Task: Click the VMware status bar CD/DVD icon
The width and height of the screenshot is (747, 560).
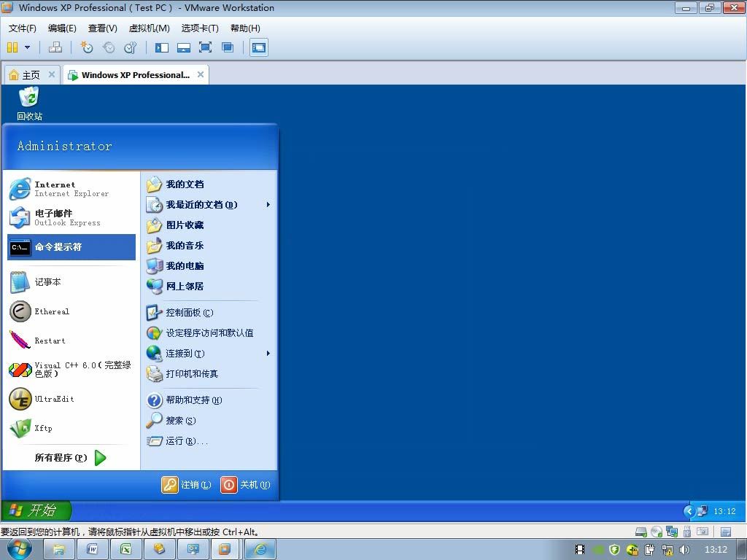Action: click(657, 532)
